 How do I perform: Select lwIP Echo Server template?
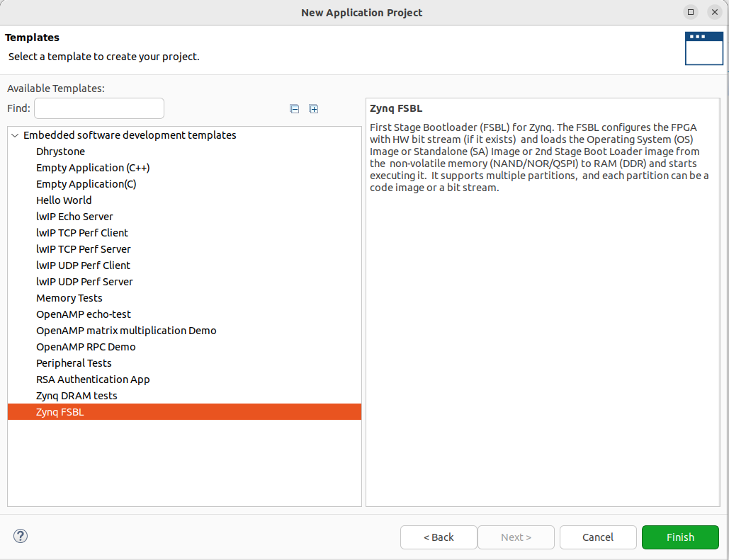tap(75, 217)
